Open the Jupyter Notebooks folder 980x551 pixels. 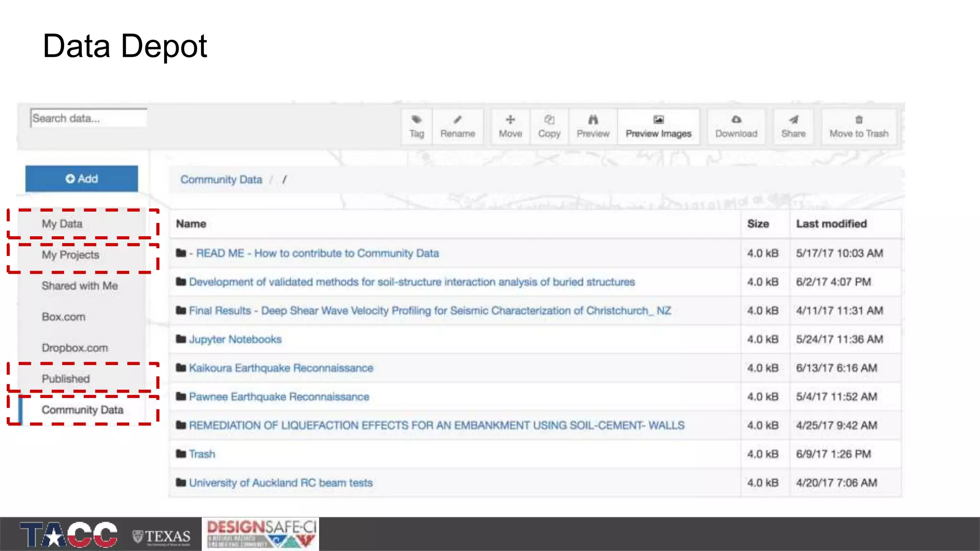coord(235,340)
